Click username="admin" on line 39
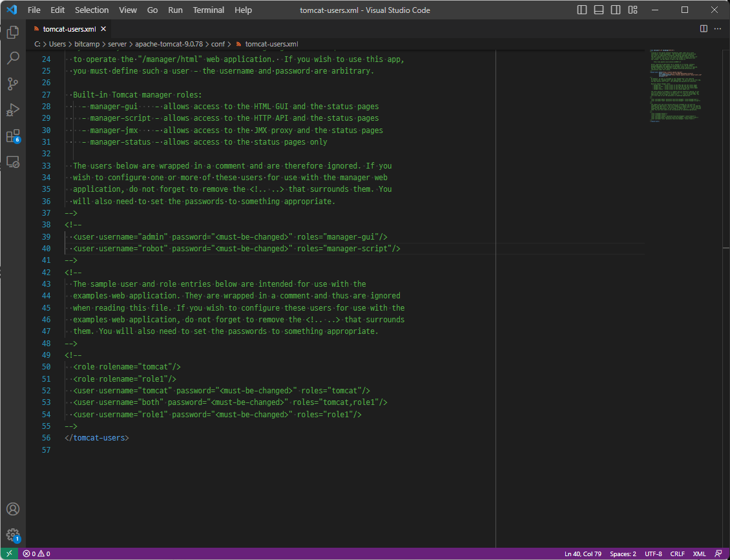This screenshot has height=560, width=730. click(133, 237)
